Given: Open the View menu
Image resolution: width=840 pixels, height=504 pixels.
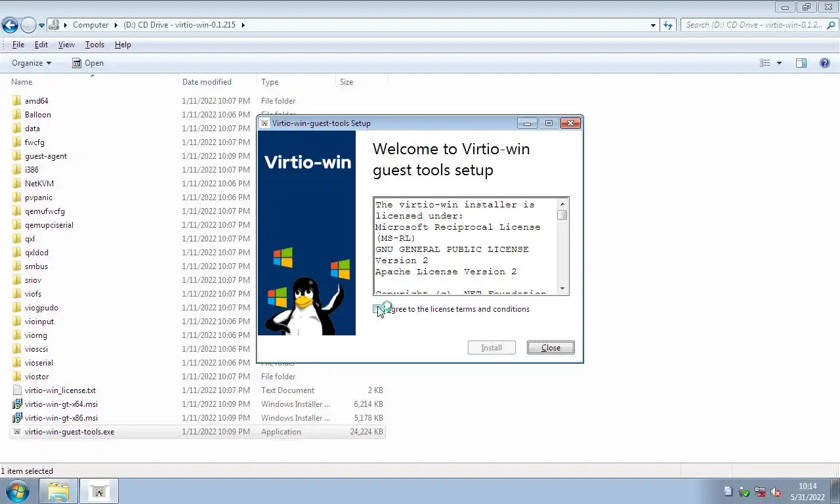Looking at the screenshot, I should (66, 45).
